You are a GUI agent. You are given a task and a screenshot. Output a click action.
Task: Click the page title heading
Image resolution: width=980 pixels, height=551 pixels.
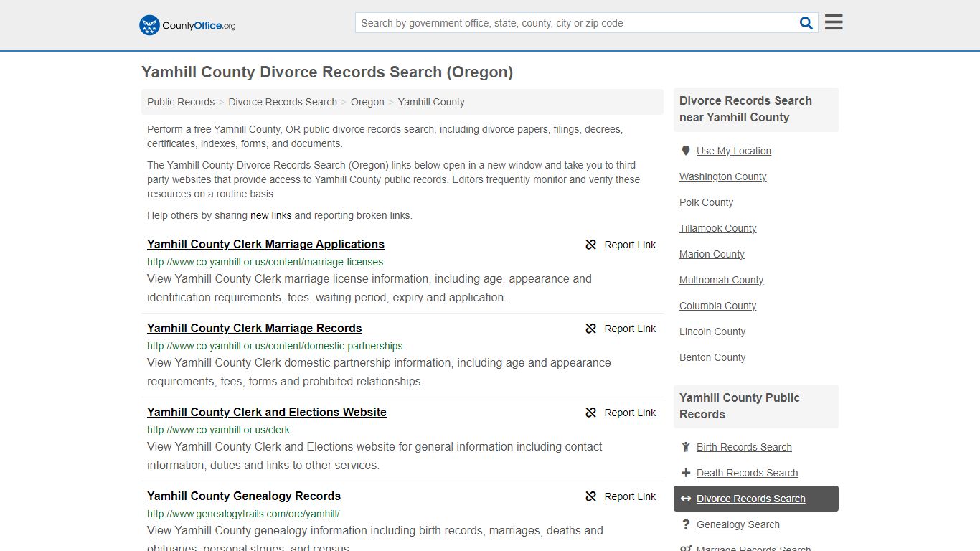pyautogui.click(x=327, y=72)
